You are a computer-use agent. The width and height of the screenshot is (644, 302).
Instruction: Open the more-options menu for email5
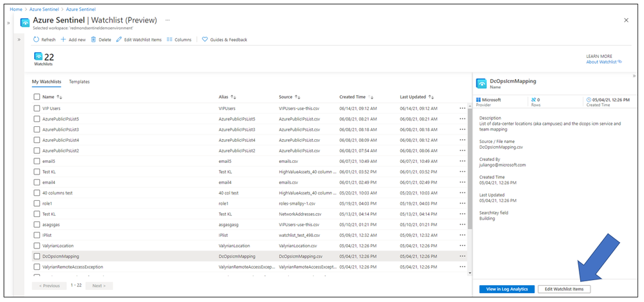click(x=463, y=161)
